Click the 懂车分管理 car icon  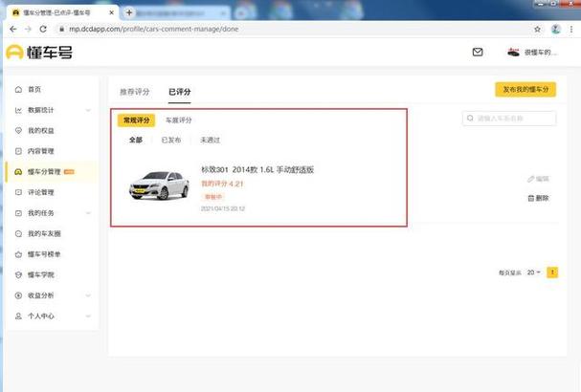coord(18,172)
